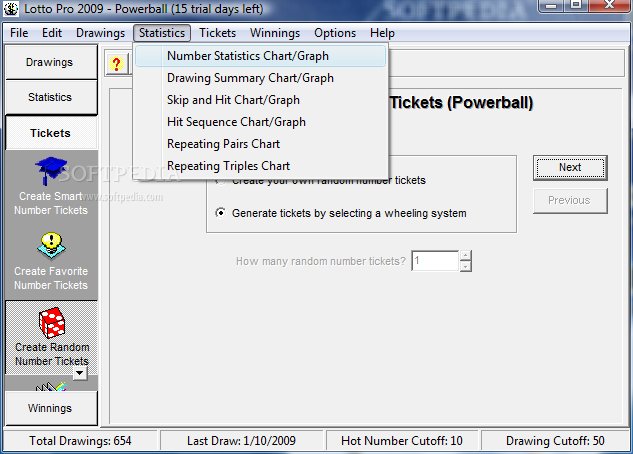Select Generate tickets by wheeling system radio button
The image size is (633, 454).
point(220,212)
